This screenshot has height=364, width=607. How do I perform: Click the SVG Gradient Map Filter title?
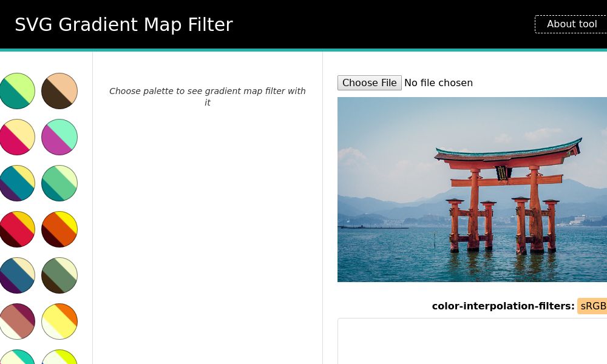[x=124, y=24]
